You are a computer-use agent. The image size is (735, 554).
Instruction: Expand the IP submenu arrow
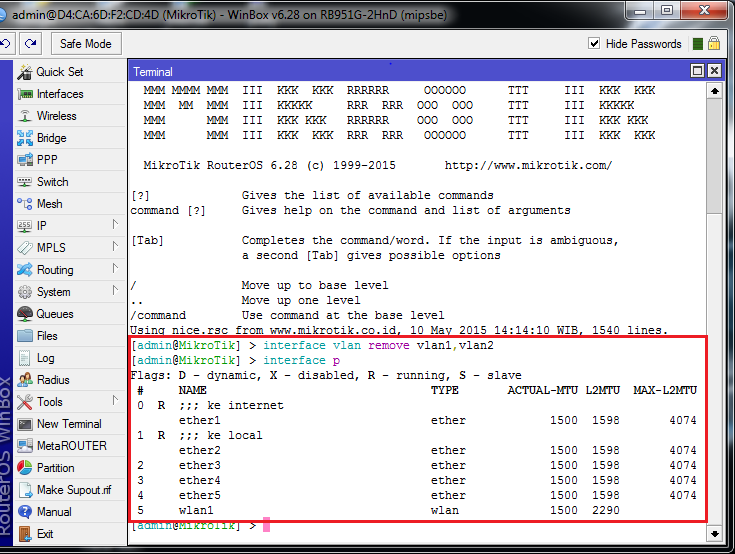(x=115, y=225)
